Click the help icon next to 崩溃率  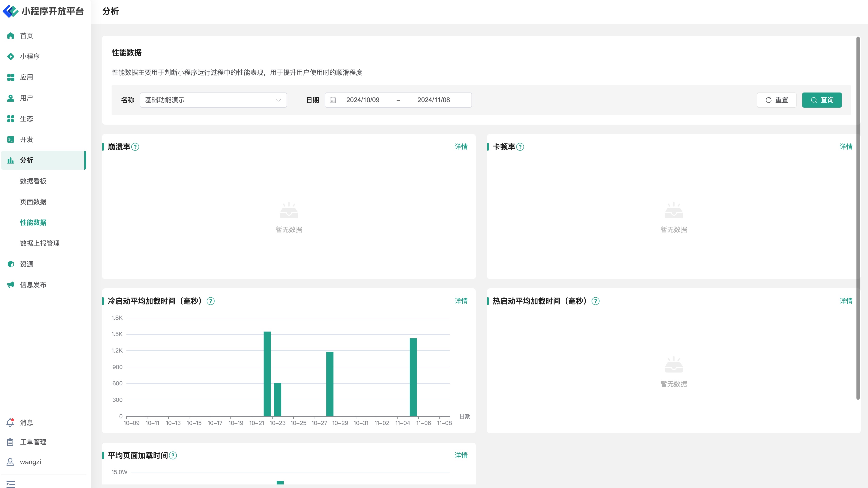pyautogui.click(x=135, y=147)
